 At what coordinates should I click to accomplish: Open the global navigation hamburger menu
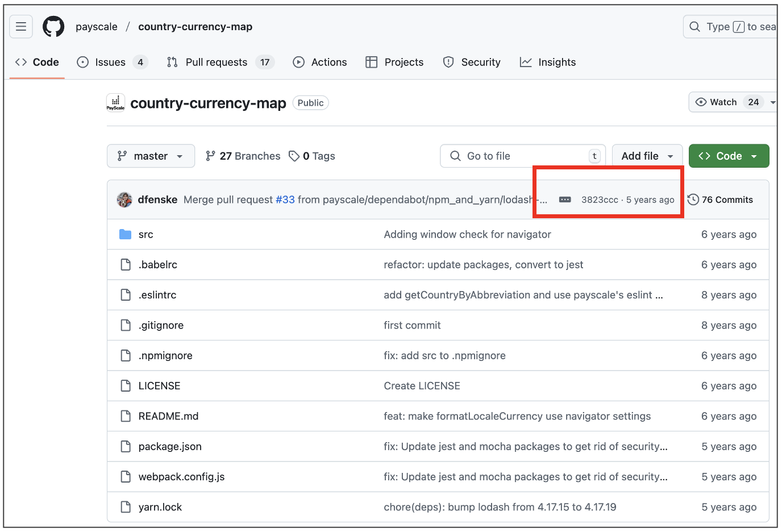[x=21, y=26]
